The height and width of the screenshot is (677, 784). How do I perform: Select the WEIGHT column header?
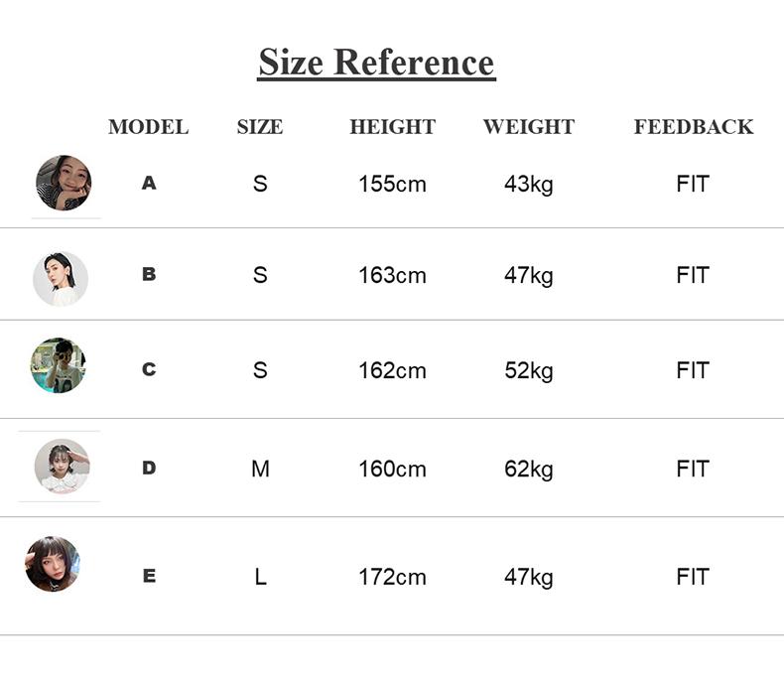click(528, 127)
